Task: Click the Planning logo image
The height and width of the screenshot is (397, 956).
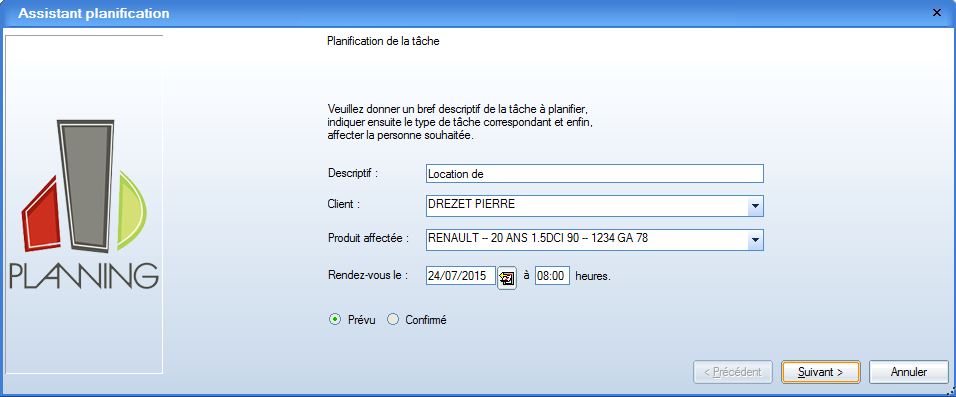Action: click(84, 204)
